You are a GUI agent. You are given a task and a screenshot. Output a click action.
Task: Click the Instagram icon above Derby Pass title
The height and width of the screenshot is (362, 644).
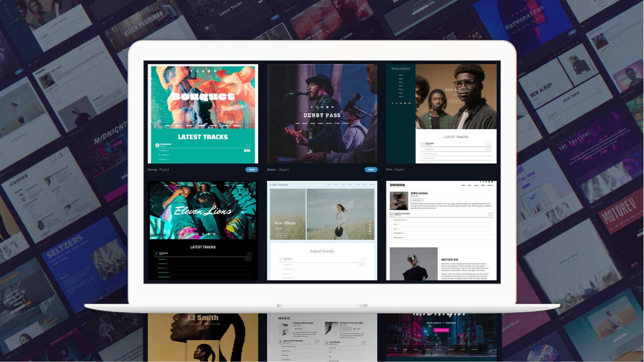click(317, 107)
